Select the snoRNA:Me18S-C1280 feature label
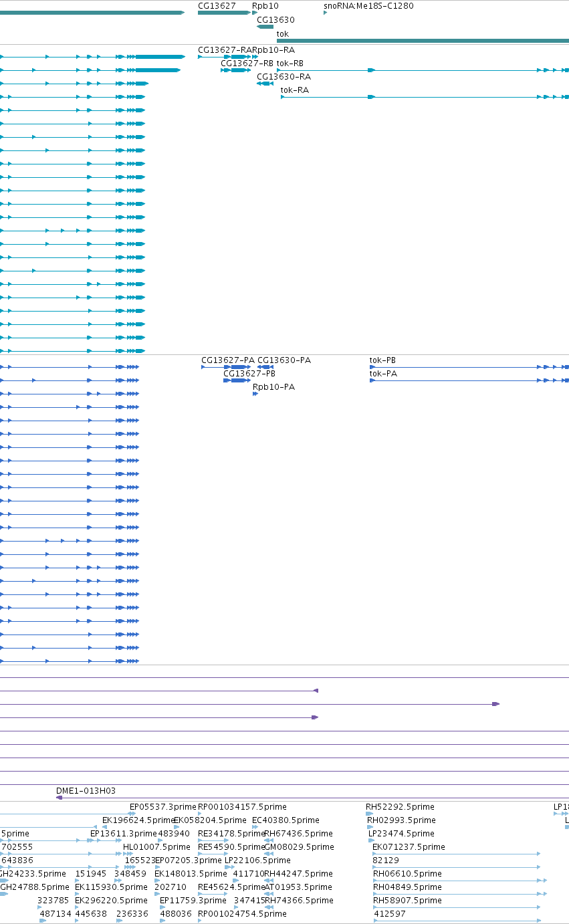The image size is (569, 924). coord(368,5)
